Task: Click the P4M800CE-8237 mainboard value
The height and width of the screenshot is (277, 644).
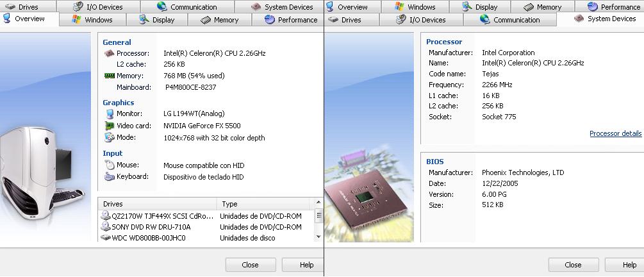Action: click(x=190, y=87)
